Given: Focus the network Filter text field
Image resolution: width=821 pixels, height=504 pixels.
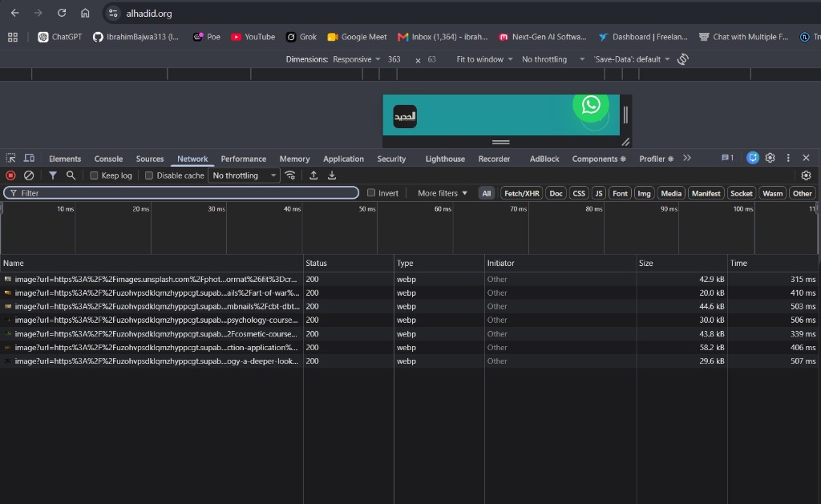Looking at the screenshot, I should click(181, 192).
